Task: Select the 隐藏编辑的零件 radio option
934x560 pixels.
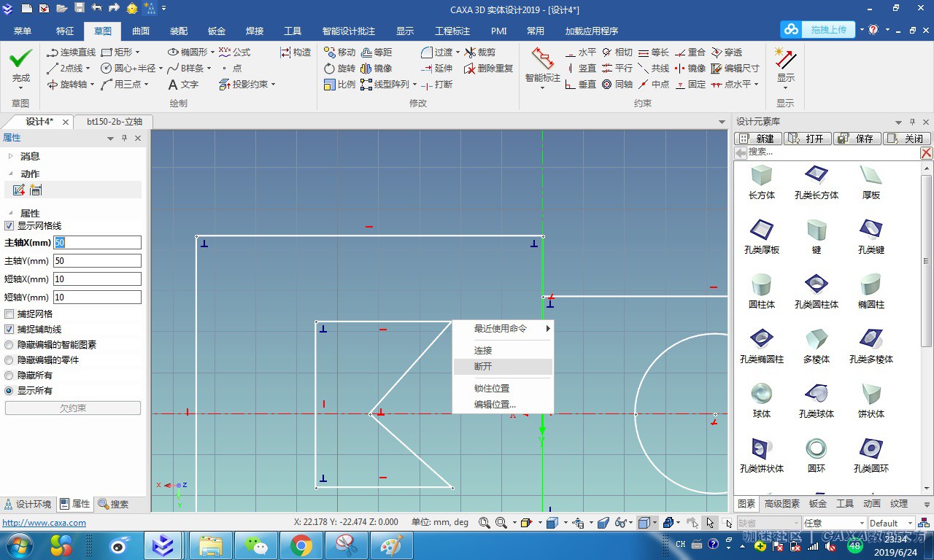Action: coord(9,360)
